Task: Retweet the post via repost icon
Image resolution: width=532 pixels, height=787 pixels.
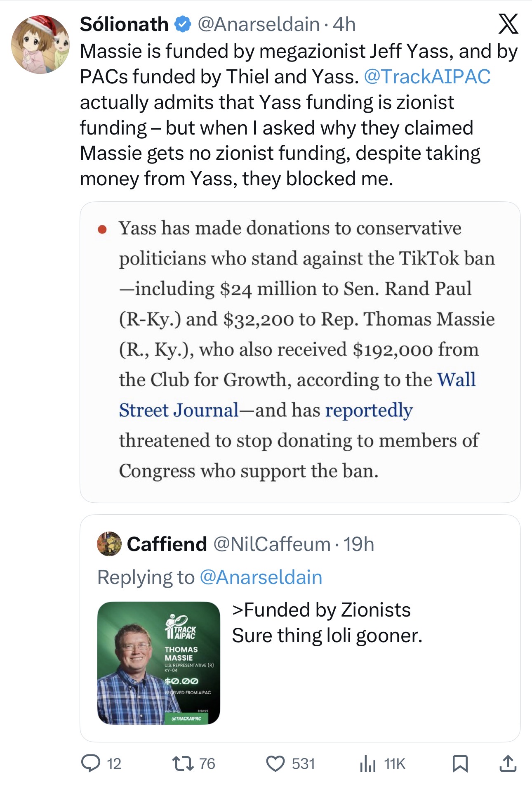Action: point(183,763)
